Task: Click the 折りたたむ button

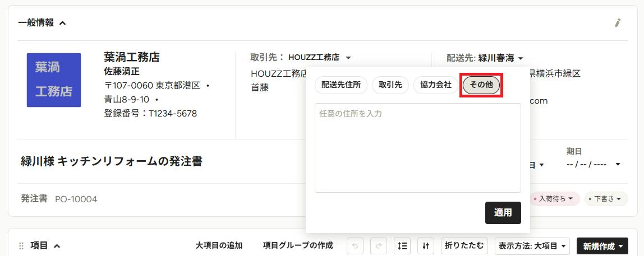Action: [464, 246]
